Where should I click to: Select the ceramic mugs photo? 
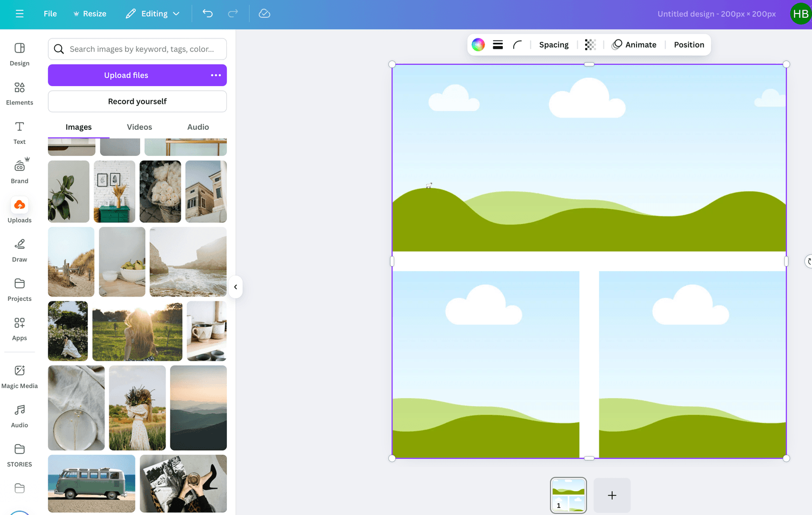207,331
